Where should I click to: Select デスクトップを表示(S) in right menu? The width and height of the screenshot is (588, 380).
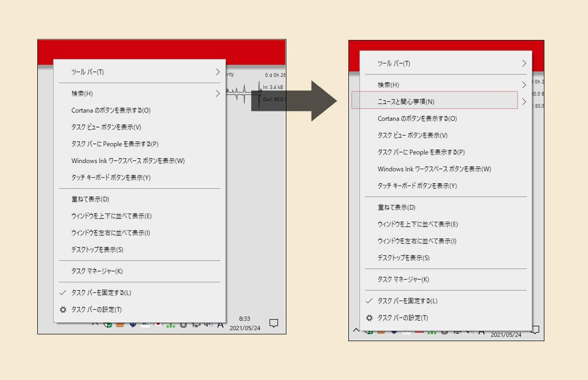(x=446, y=258)
